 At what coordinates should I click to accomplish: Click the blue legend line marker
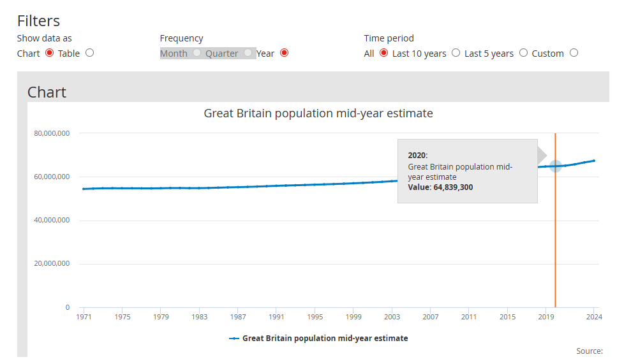[234, 339]
